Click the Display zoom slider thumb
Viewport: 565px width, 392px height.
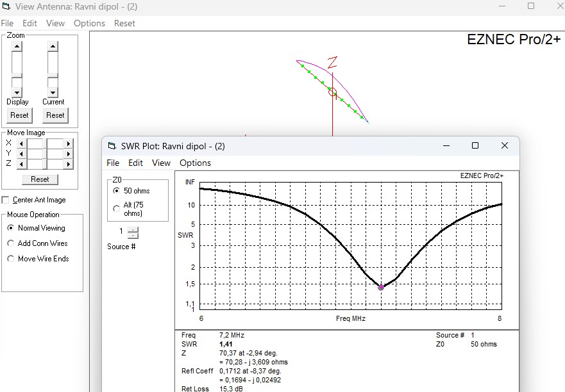click(17, 76)
